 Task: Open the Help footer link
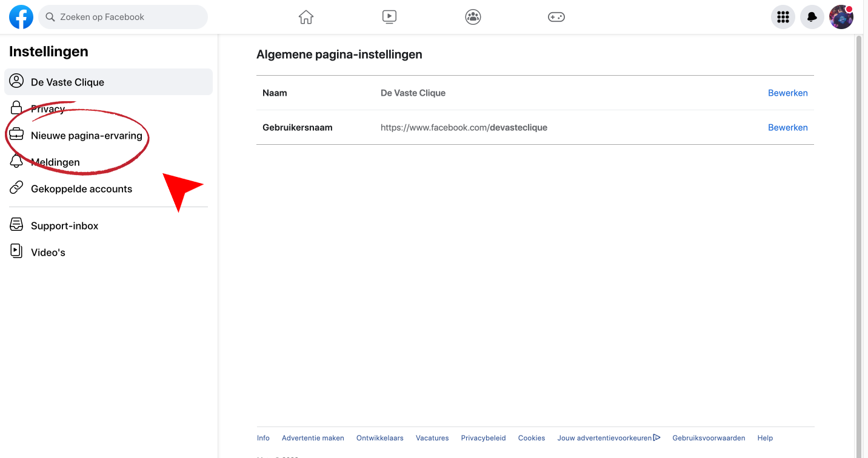(765, 438)
